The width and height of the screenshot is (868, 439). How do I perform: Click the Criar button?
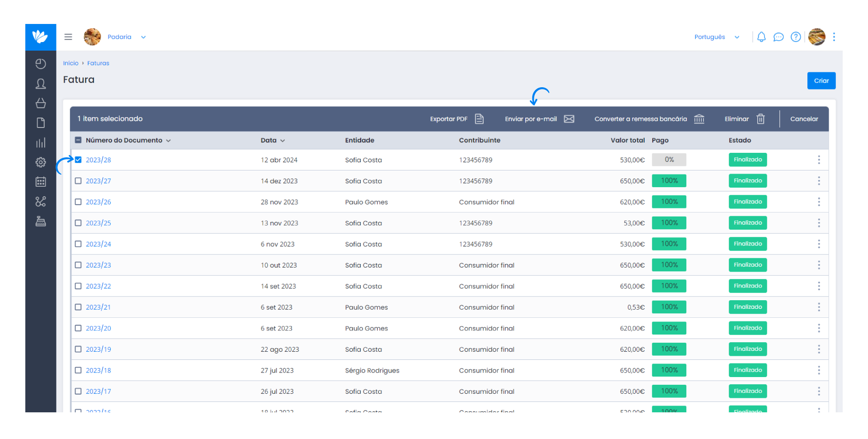(821, 81)
